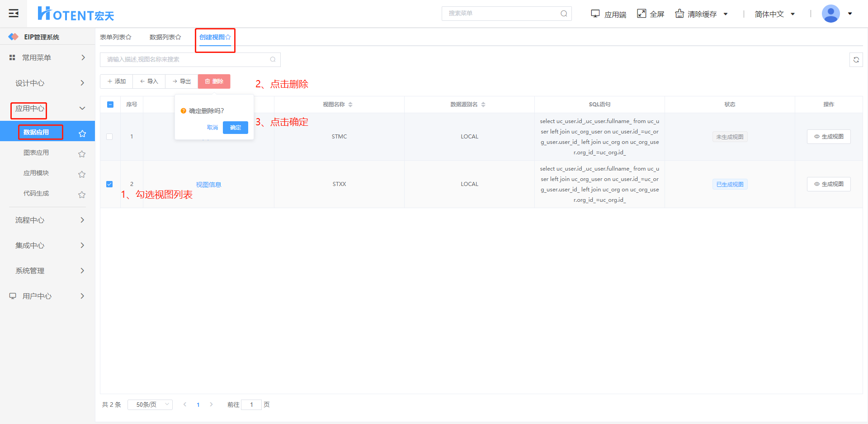Focus the view description search field
This screenshot has height=424, width=868.
190,59
